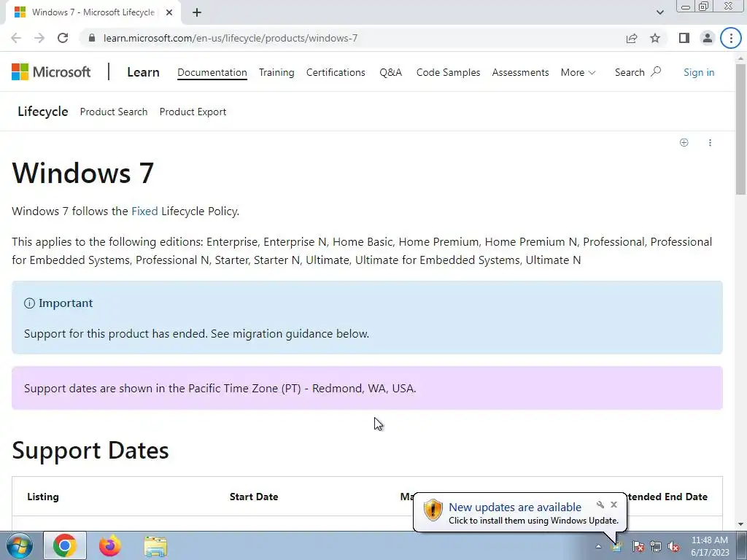Open the Lifecycle home link
This screenshot has height=560, width=747.
click(x=43, y=112)
